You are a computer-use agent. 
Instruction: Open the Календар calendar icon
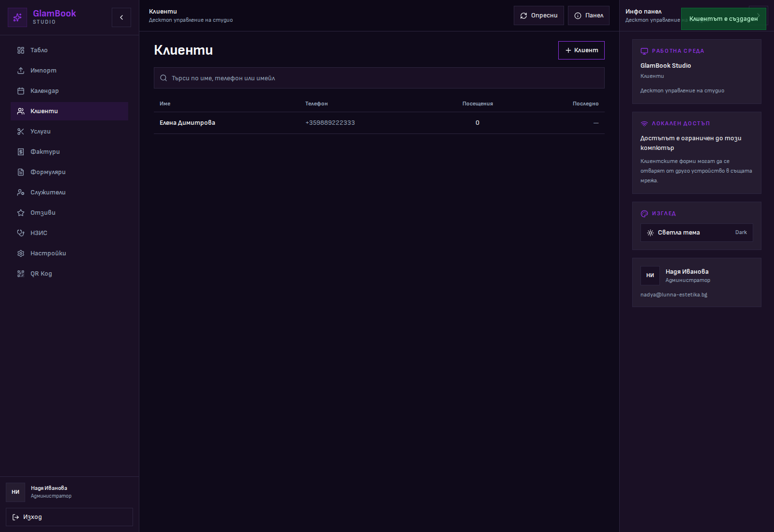[21, 91]
